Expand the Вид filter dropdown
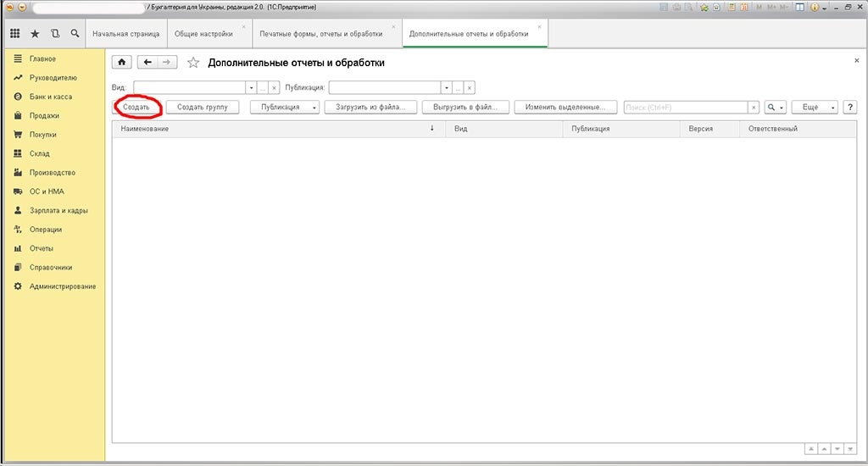Image resolution: width=868 pixels, height=466 pixels. coord(251,87)
